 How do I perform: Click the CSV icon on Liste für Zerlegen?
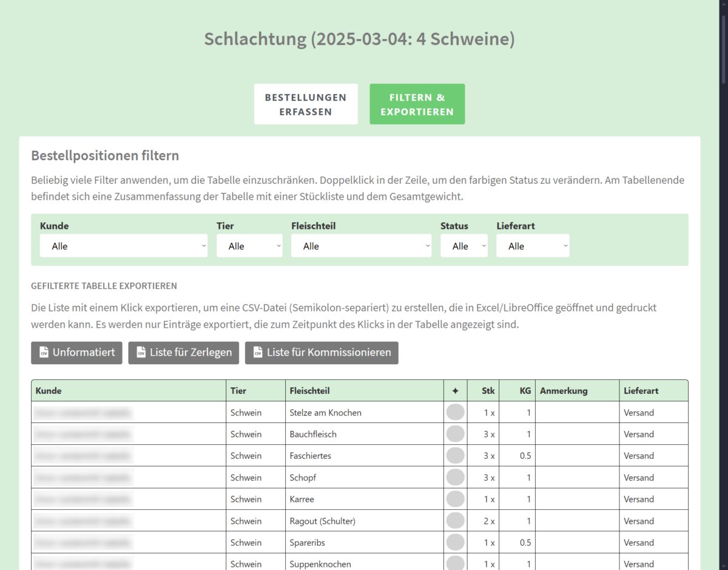tap(140, 353)
